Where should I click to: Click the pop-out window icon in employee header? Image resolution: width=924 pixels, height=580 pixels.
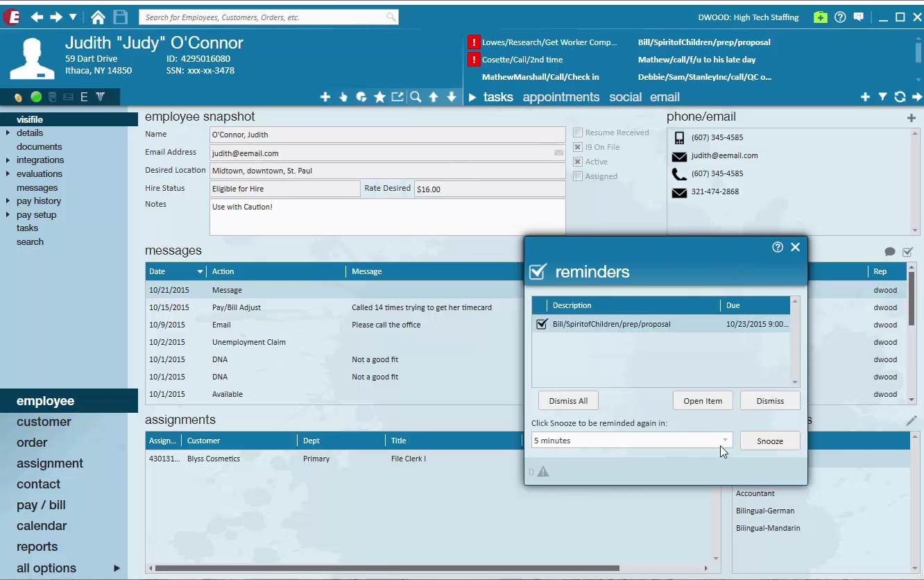[397, 97]
